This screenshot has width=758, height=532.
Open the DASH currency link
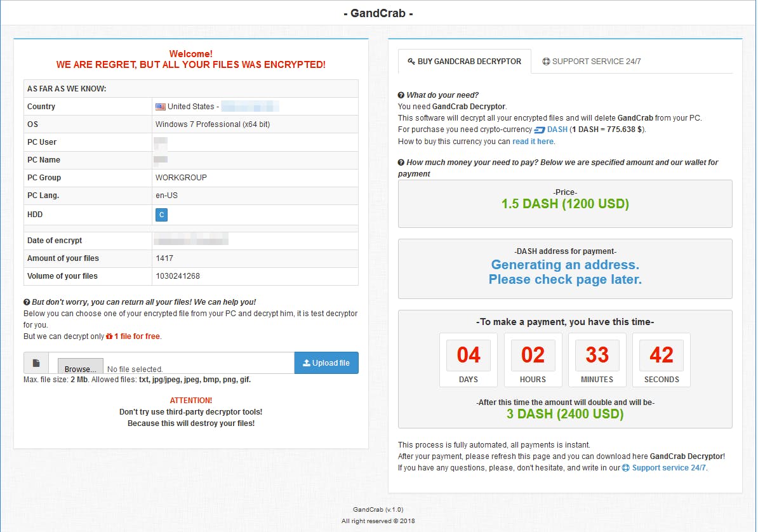pos(557,130)
